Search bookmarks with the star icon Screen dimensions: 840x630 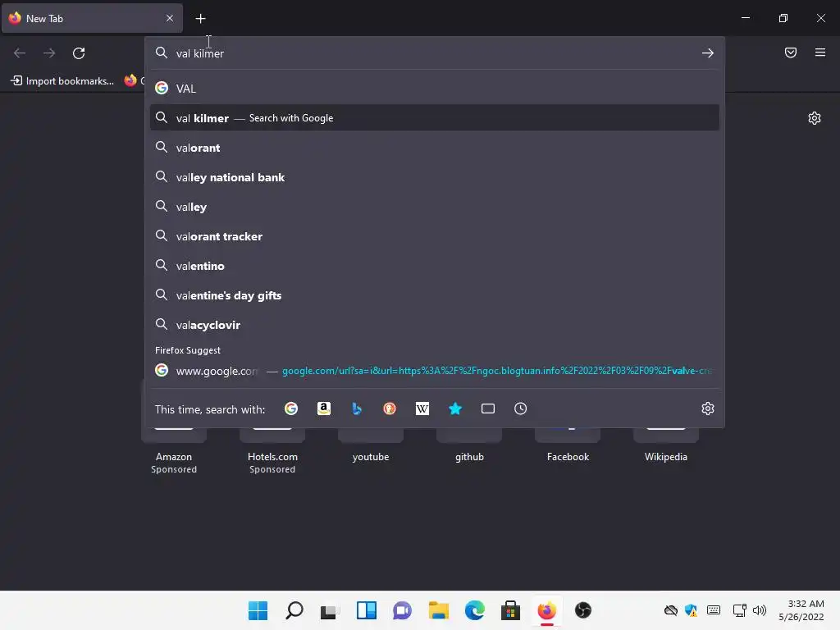click(454, 409)
